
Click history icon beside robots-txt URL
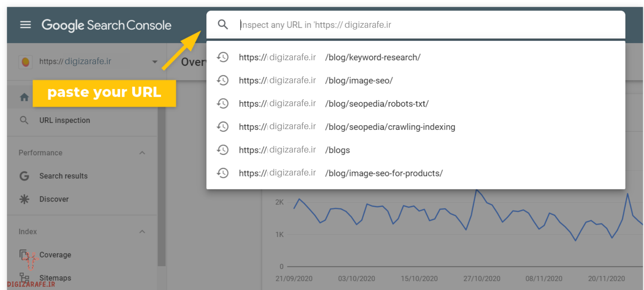pos(223,104)
